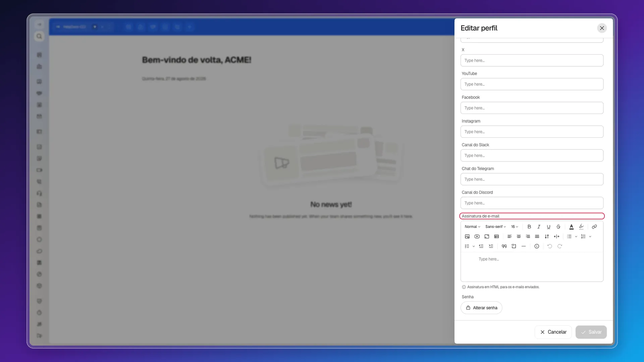The width and height of the screenshot is (644, 362).
Task: Apply bulleted list formatting
Action: (569, 237)
